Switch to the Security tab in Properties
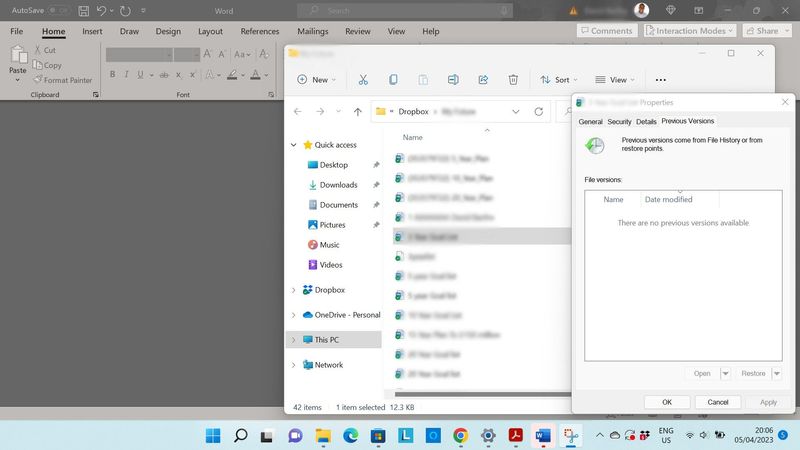Viewport: 800px width, 450px height. click(x=619, y=121)
